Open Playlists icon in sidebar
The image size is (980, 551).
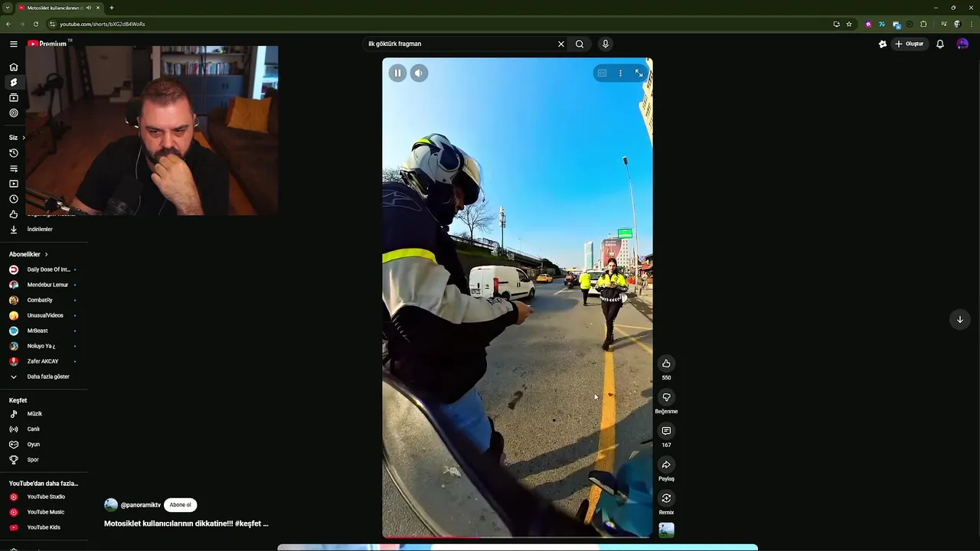14,168
